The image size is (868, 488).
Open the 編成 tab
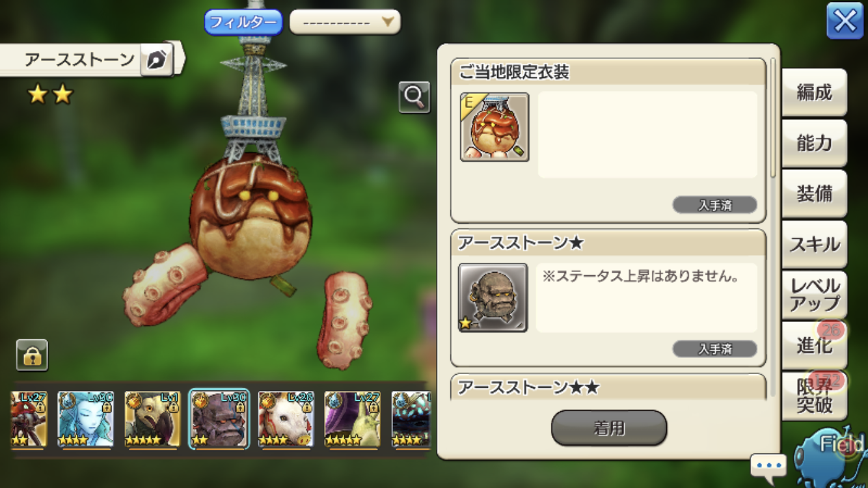(815, 92)
